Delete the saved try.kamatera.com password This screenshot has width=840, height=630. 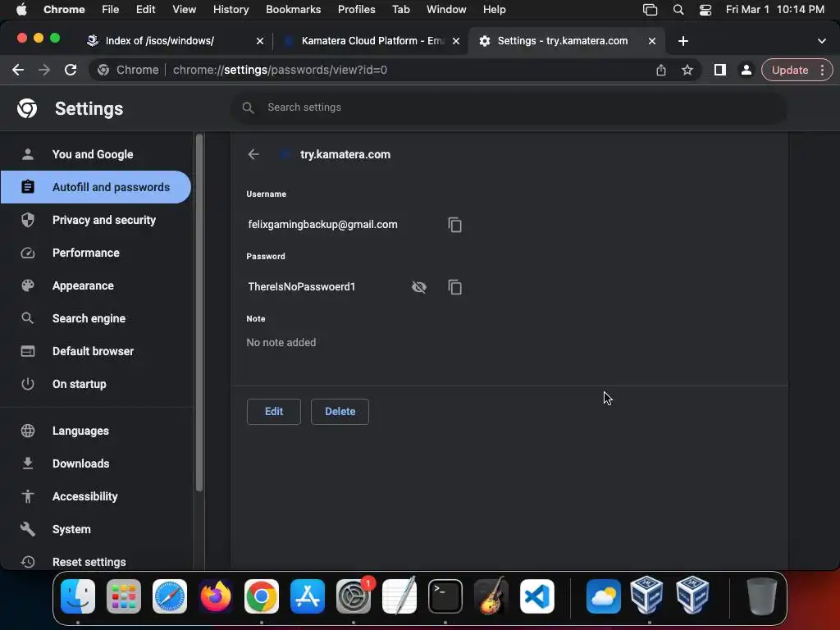(340, 412)
